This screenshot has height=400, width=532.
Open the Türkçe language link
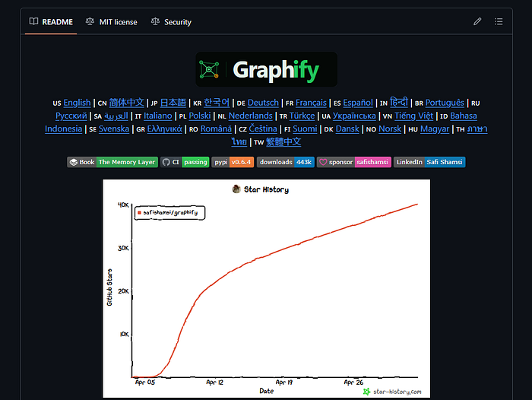302,116
